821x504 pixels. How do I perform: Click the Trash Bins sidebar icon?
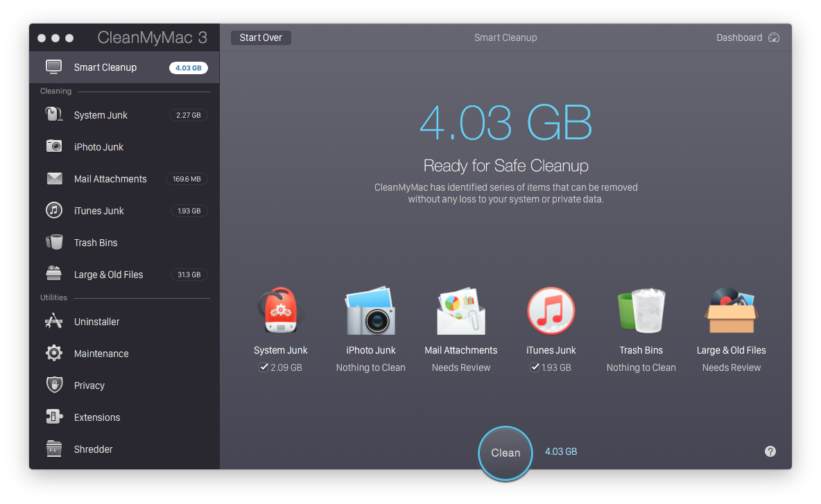point(54,242)
